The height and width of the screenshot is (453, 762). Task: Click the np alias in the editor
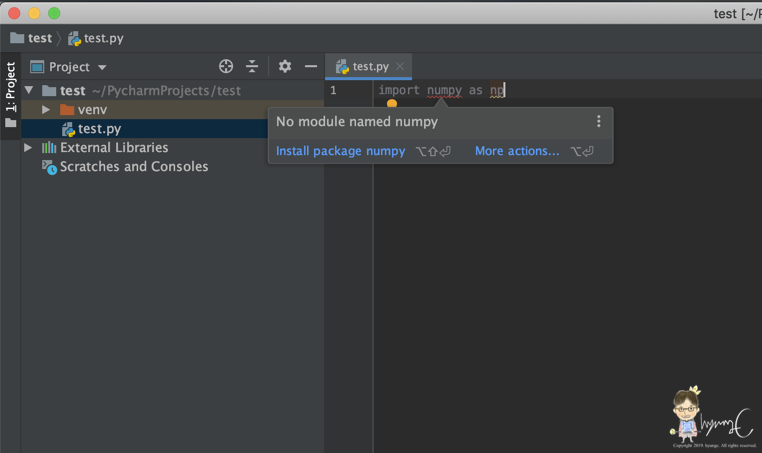[497, 90]
